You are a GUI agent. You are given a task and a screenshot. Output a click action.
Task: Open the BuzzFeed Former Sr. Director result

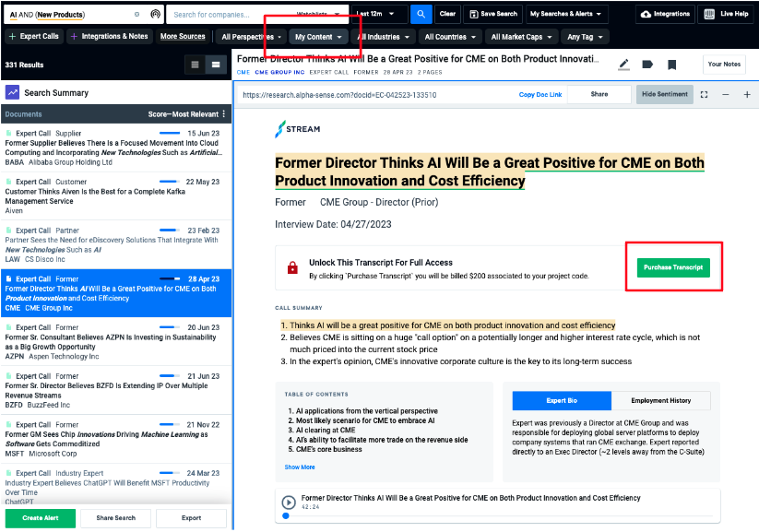click(x=115, y=390)
